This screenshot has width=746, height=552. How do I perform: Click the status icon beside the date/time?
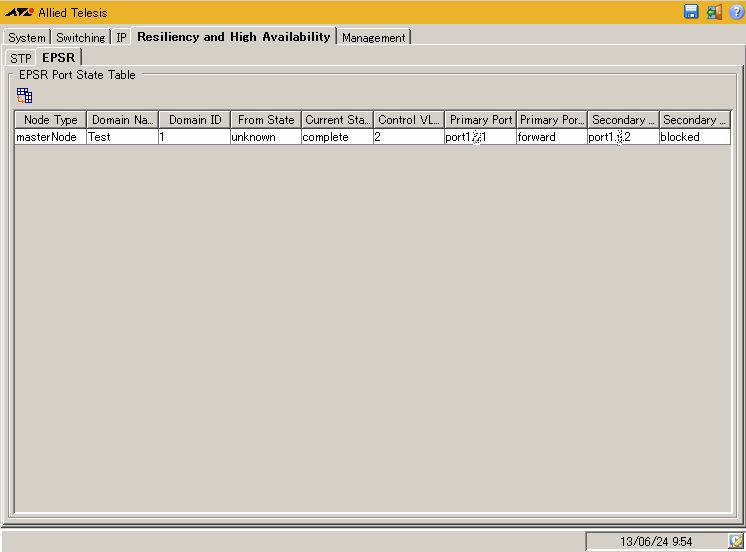click(x=736, y=541)
